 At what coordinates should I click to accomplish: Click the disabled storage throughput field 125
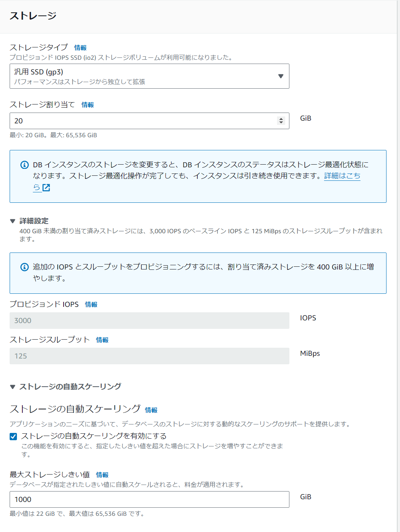[150, 356]
